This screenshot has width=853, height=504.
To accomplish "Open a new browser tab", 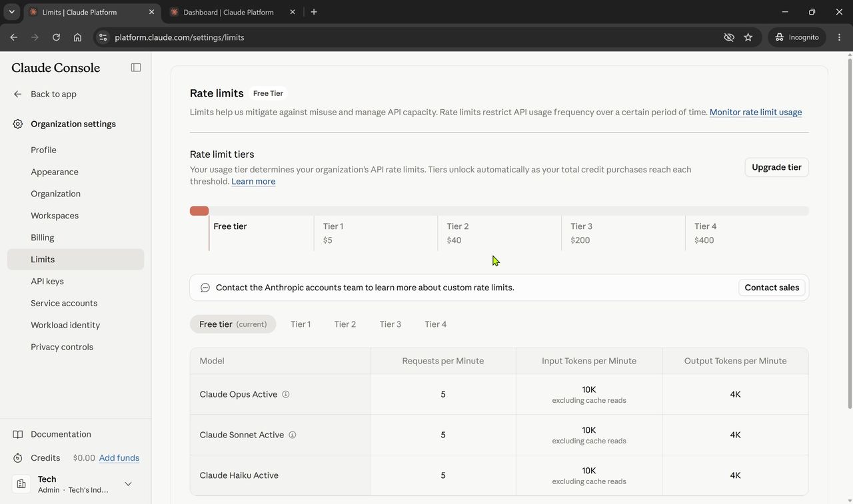I will [314, 12].
